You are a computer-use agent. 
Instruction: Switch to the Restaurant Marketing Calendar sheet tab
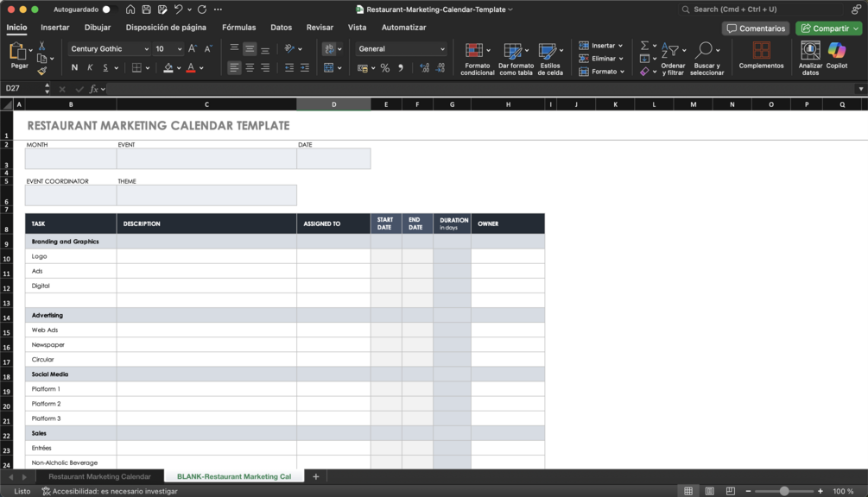pos(99,476)
